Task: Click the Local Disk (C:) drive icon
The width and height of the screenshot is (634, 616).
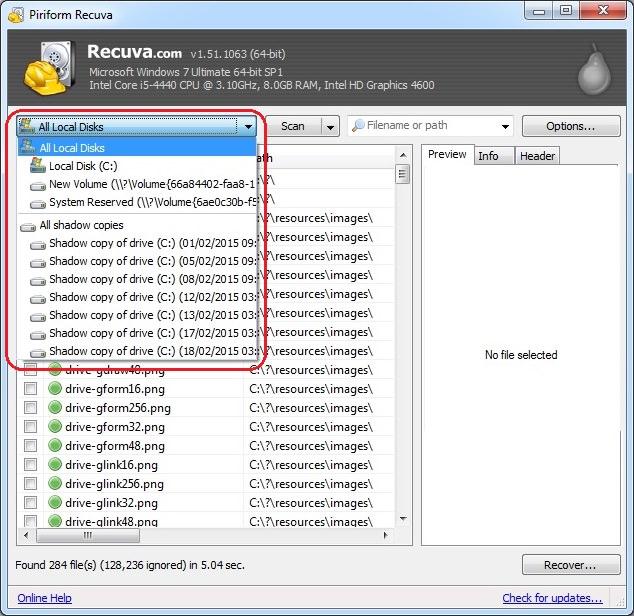Action: [38, 166]
